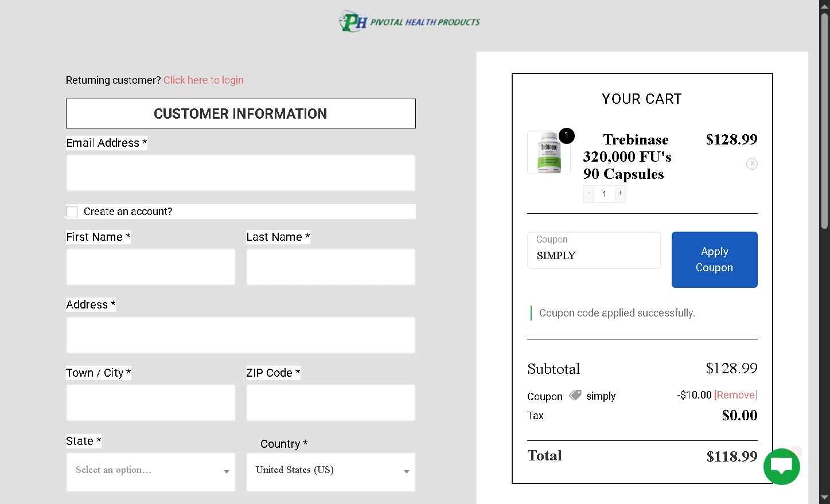This screenshot has height=504, width=830.
Task: Click the coupon tag icon beside simply
Action: (x=575, y=395)
